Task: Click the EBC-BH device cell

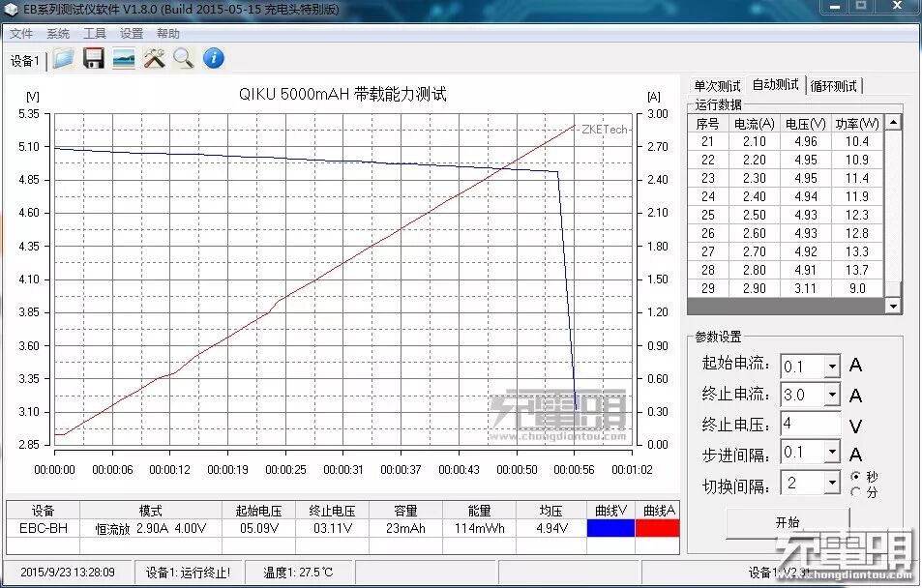Action: click(x=43, y=528)
